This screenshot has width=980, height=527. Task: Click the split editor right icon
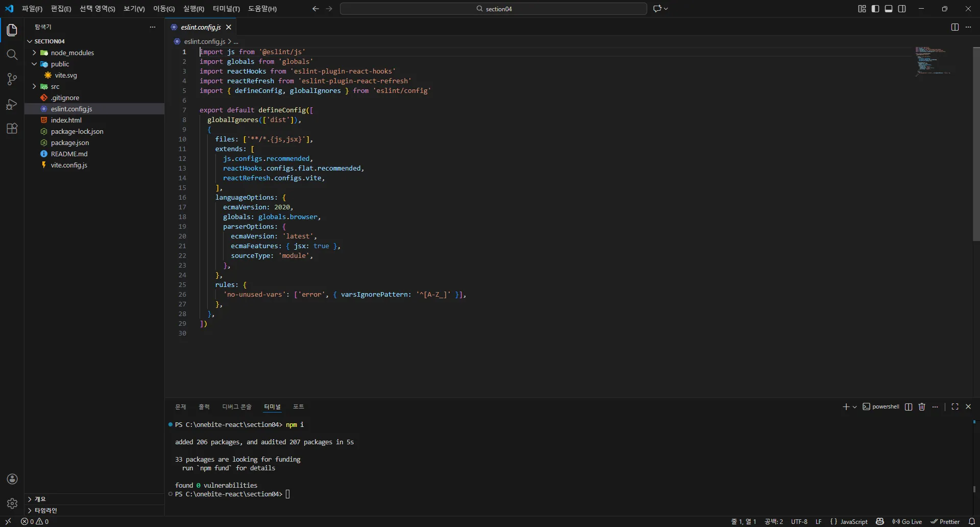[954, 27]
